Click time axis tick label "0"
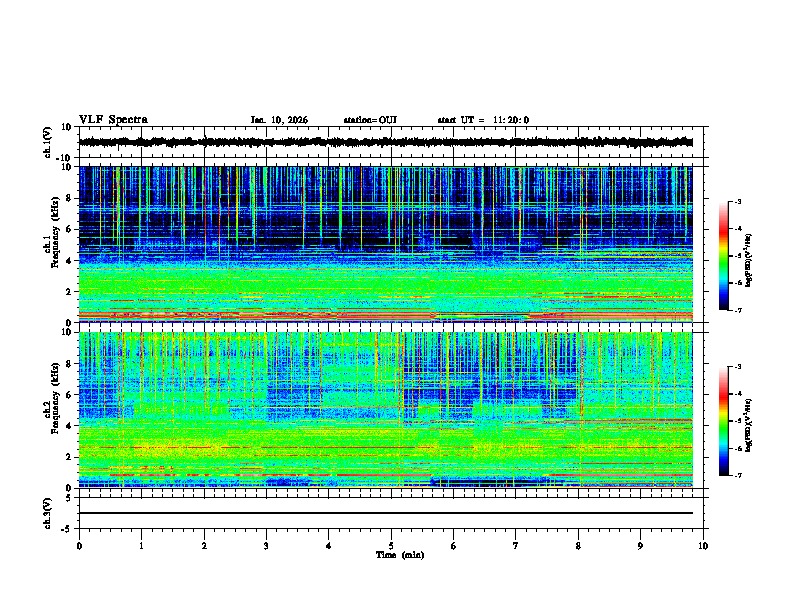 pos(79,546)
